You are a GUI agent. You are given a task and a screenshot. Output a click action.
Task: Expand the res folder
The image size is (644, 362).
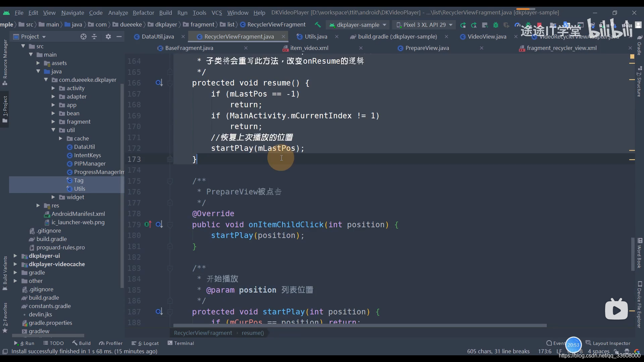(x=38, y=205)
